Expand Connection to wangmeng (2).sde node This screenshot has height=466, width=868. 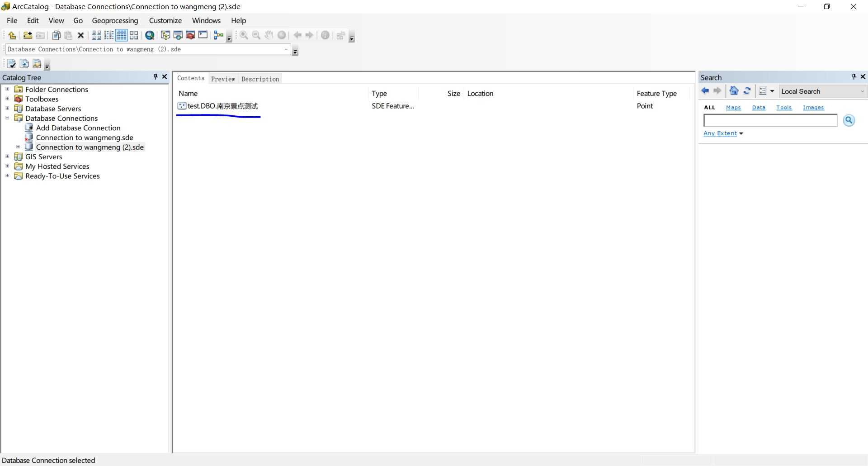pyautogui.click(x=18, y=147)
